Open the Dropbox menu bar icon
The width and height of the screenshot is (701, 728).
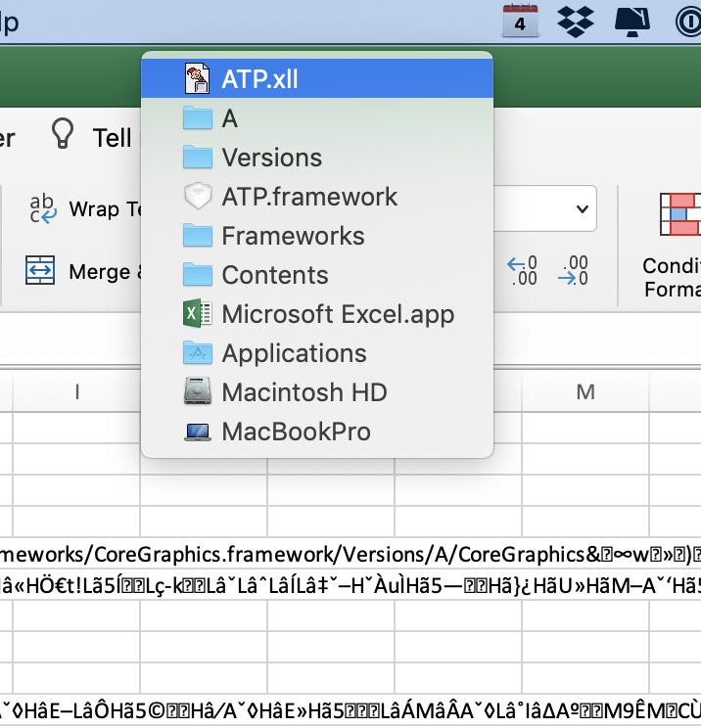[x=576, y=22]
